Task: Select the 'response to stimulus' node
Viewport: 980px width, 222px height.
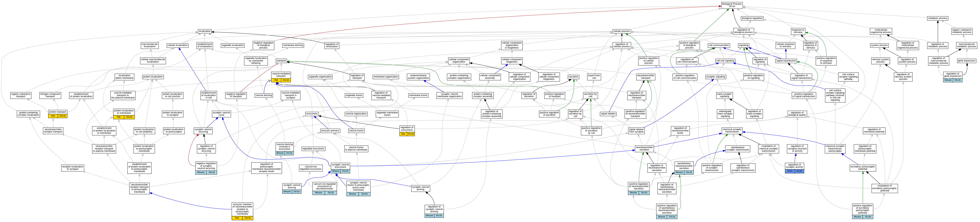Action: (x=798, y=31)
